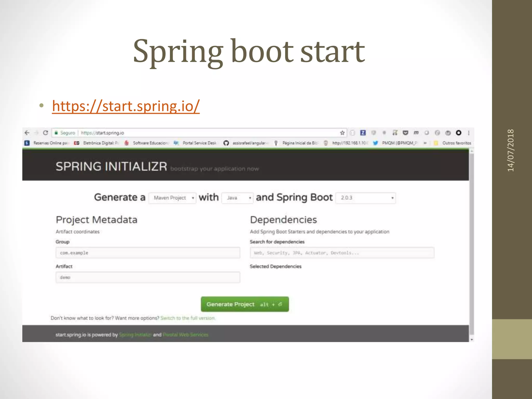Open Java language dropdown
Image resolution: width=532 pixels, height=399 pixels.
click(237, 198)
